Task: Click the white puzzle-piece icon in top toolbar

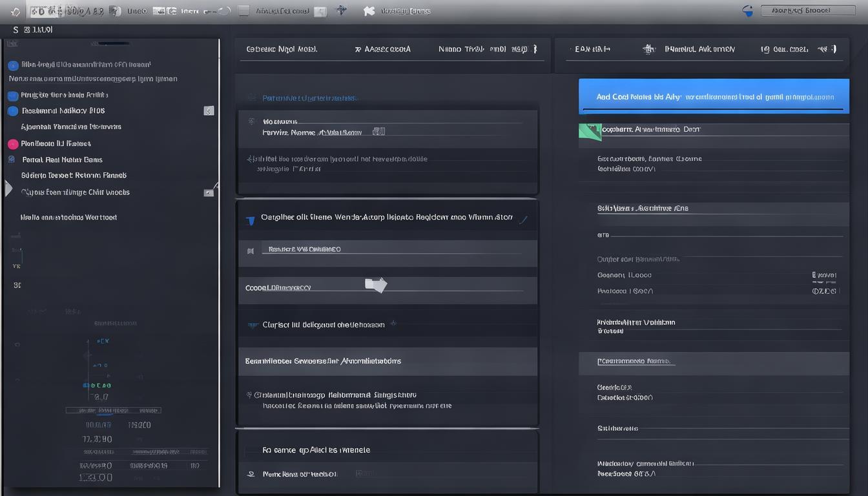Action: [369, 10]
